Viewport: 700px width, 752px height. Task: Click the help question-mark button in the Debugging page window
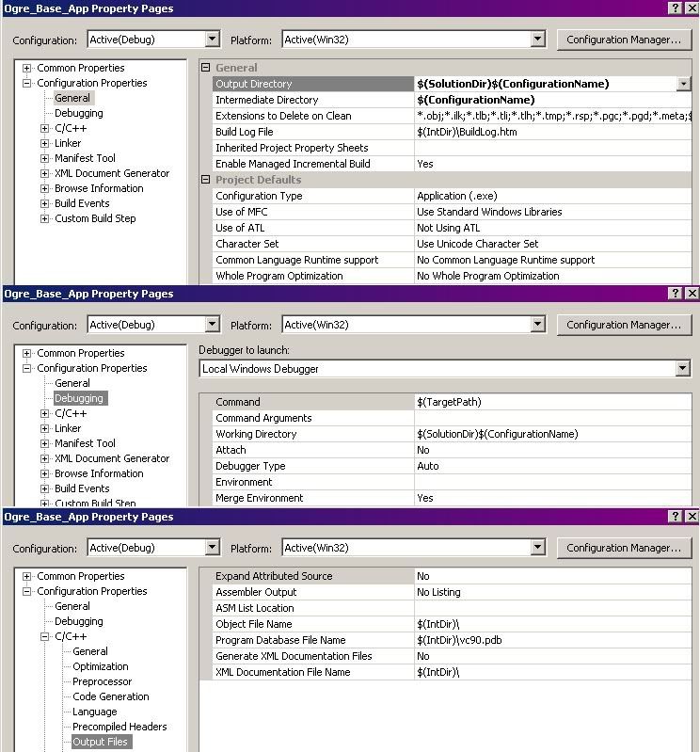(x=676, y=293)
